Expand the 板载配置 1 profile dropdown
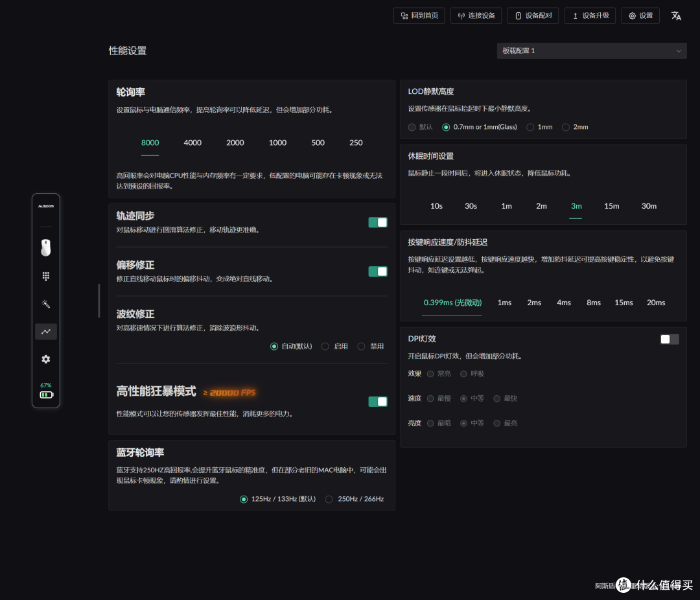 (x=592, y=51)
